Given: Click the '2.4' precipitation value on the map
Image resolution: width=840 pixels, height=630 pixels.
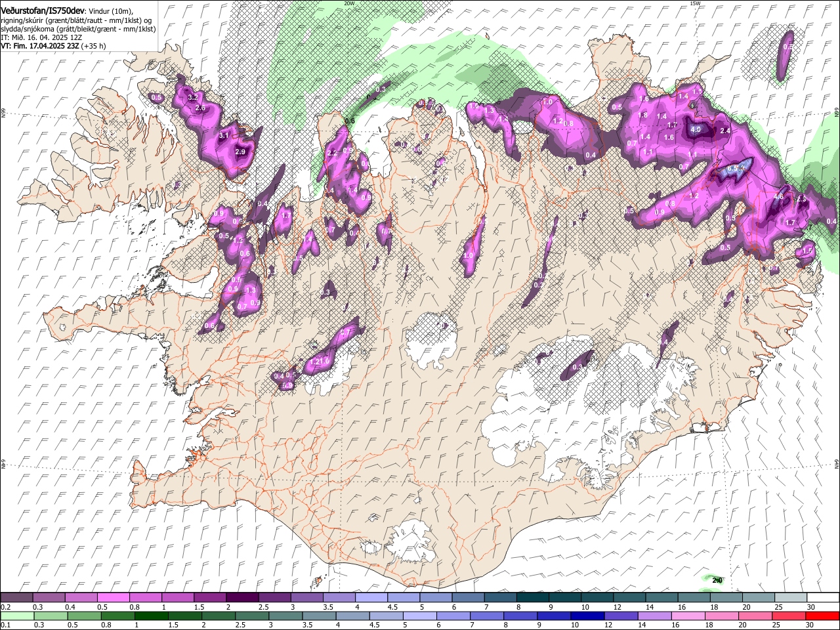Looking at the screenshot, I should click(725, 131).
